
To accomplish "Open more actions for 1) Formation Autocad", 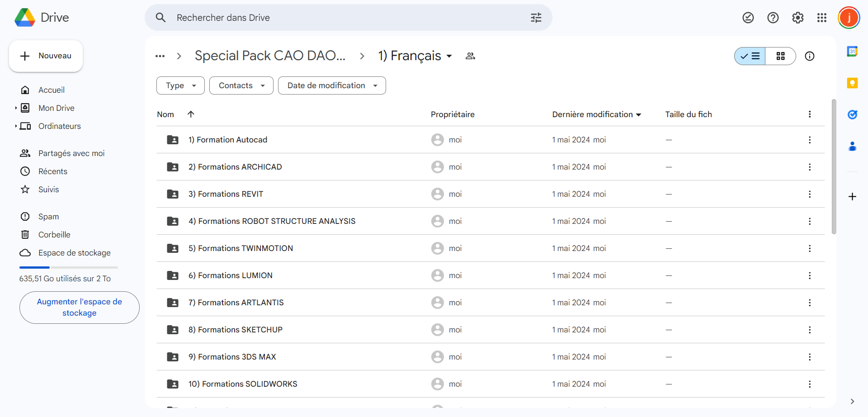I will 810,140.
